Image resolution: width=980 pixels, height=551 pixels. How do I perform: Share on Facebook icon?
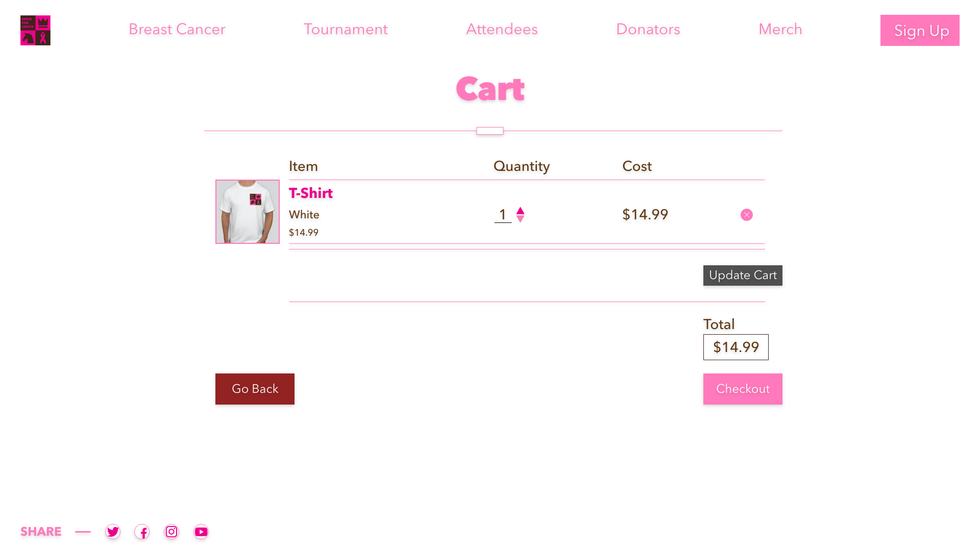click(x=142, y=532)
